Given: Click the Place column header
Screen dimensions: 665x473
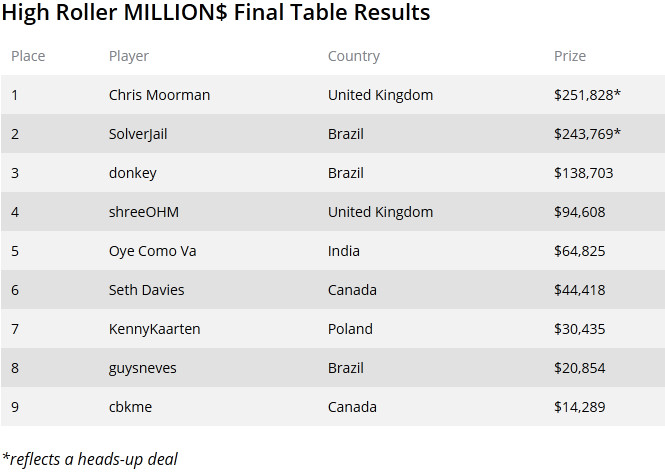Looking at the screenshot, I should [28, 56].
